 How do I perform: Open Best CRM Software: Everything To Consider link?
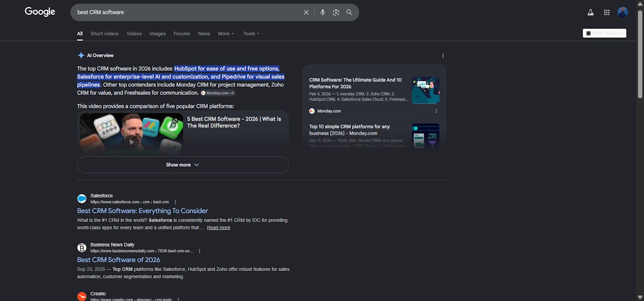click(x=142, y=211)
